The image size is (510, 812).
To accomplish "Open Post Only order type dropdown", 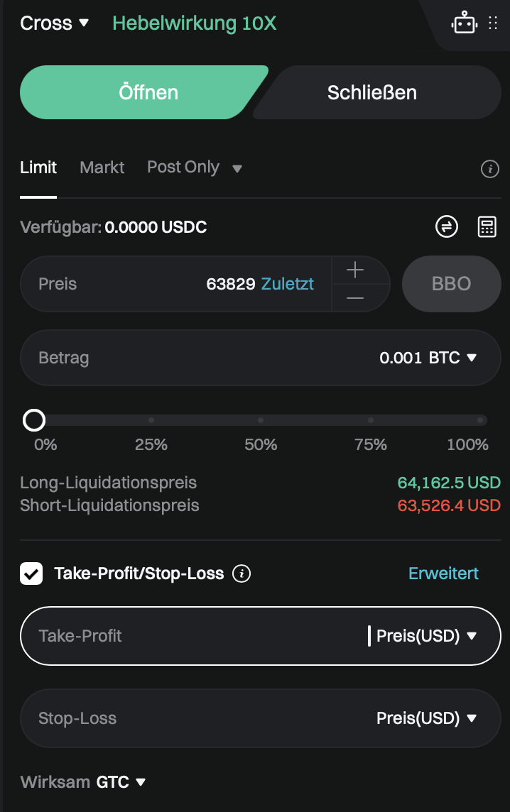I will 195,168.
